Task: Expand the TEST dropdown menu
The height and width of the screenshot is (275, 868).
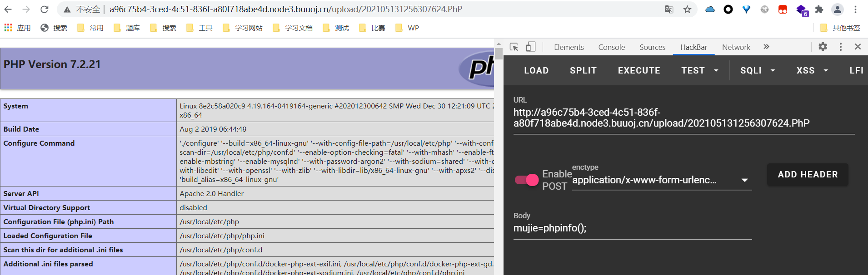Action: coord(699,70)
